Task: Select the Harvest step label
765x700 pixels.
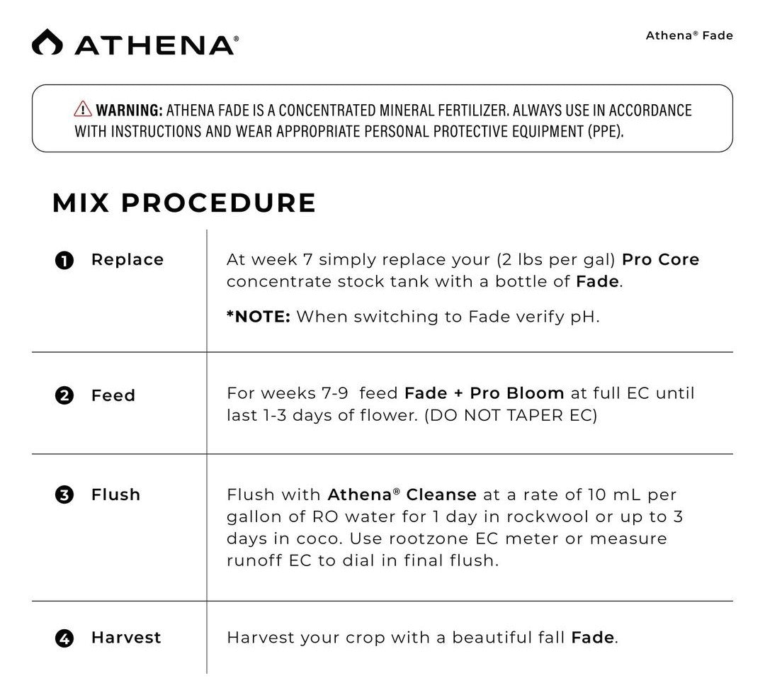Action: coord(126,638)
